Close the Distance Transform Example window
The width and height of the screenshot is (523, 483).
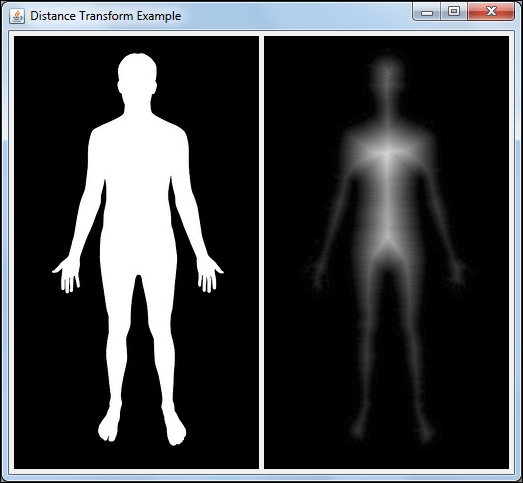tap(491, 12)
